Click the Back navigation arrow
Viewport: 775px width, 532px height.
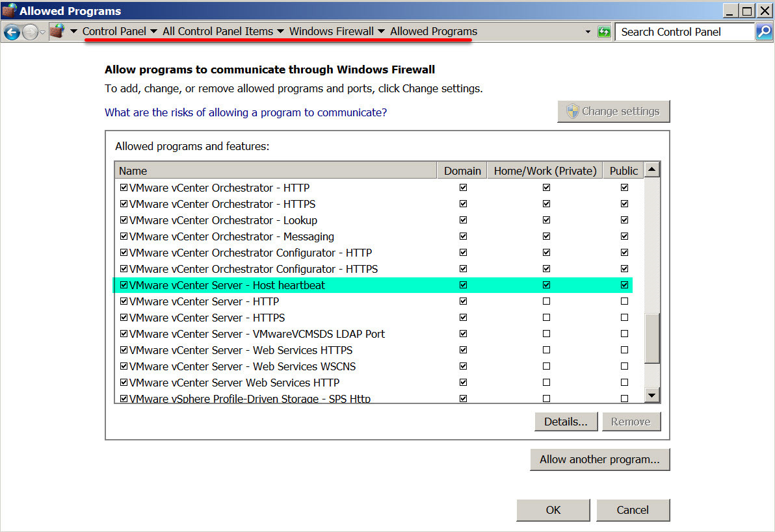point(12,32)
